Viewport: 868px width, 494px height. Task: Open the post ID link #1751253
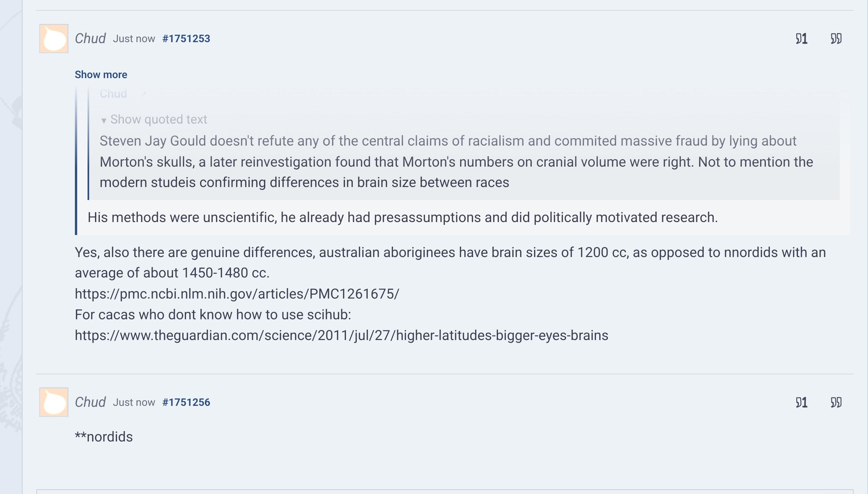[x=186, y=39]
